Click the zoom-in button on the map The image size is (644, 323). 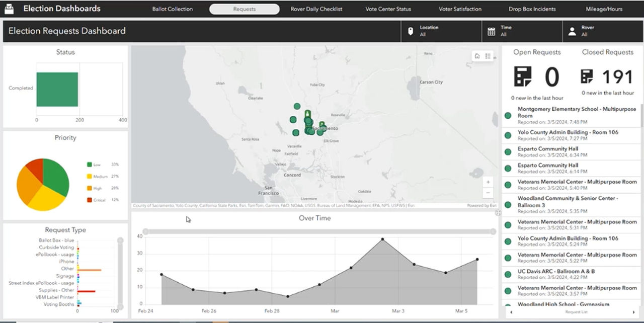tap(488, 182)
